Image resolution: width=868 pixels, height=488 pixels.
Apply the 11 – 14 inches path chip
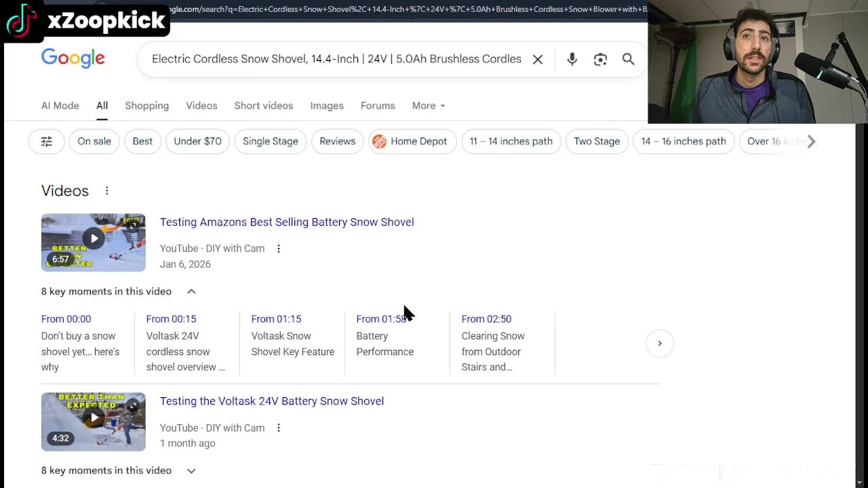coord(511,141)
